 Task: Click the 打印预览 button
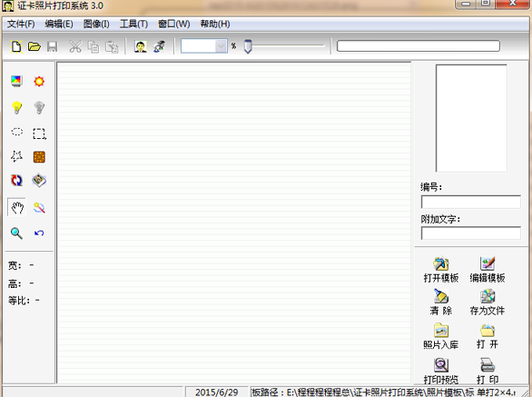tap(440, 371)
